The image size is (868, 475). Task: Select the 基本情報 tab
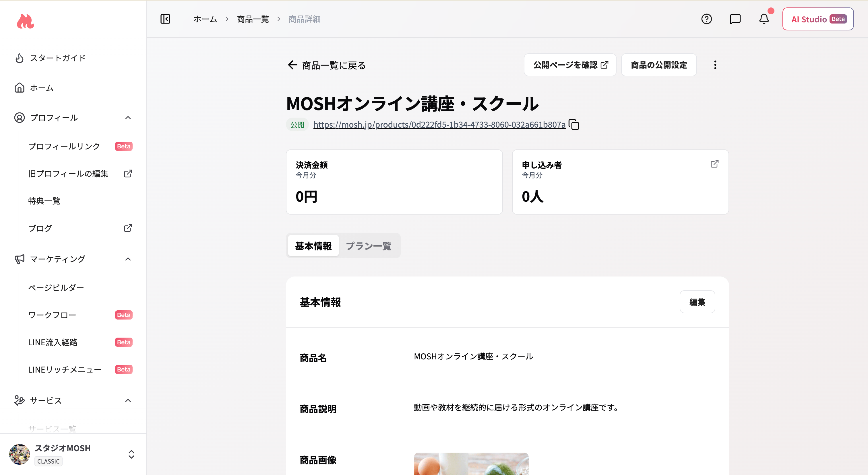tap(313, 246)
